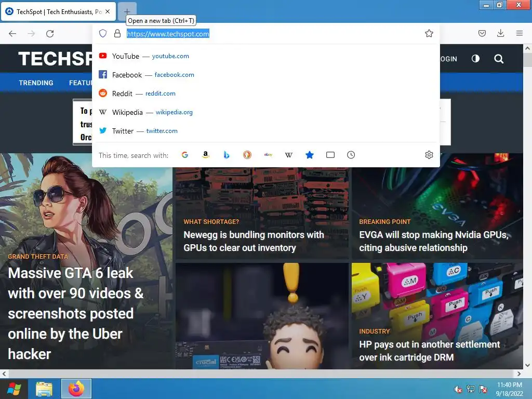Image resolution: width=532 pixels, height=399 pixels.
Task: Open tracking protection shield icon
Action: point(103,33)
